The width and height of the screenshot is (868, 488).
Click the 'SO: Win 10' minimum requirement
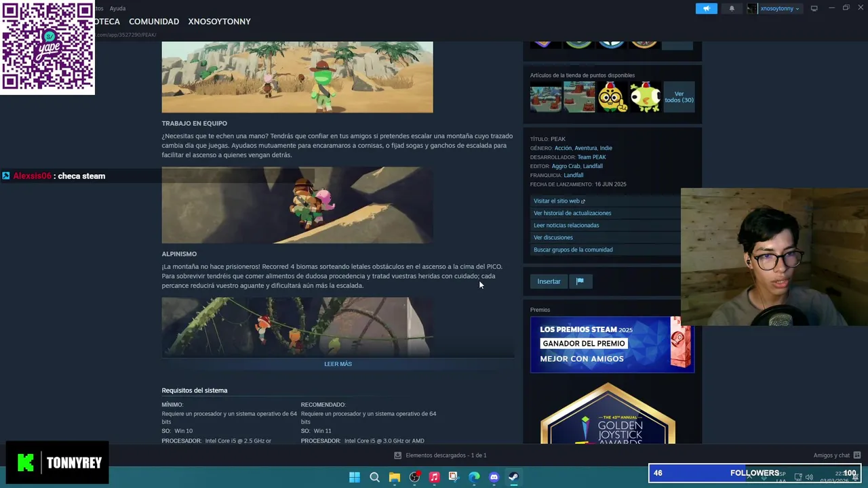(177, 431)
